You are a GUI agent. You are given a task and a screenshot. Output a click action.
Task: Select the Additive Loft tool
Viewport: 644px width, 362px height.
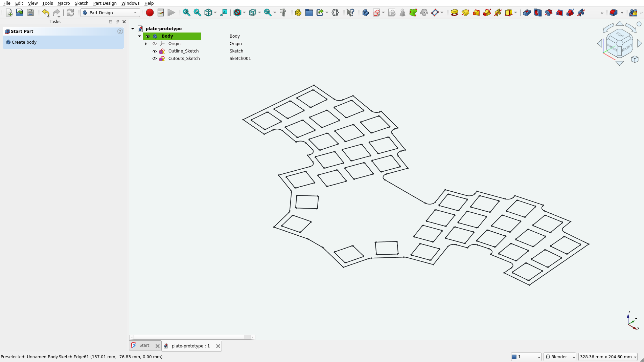pyautogui.click(x=477, y=13)
